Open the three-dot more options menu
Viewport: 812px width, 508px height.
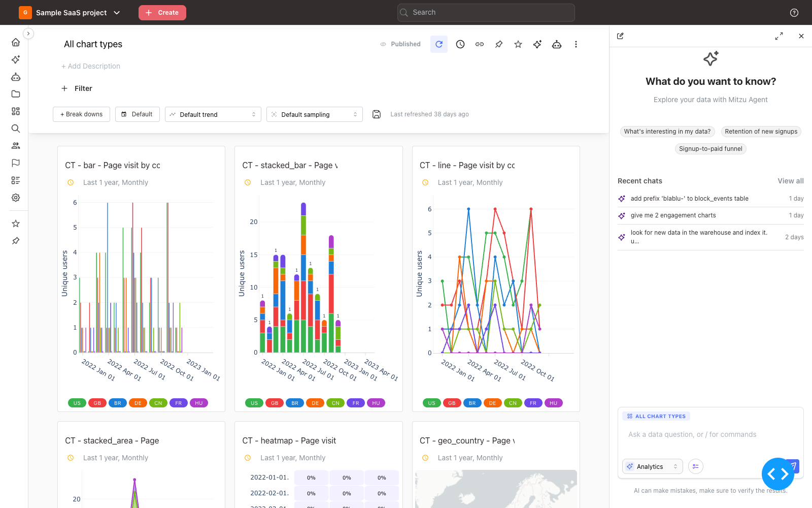click(576, 44)
